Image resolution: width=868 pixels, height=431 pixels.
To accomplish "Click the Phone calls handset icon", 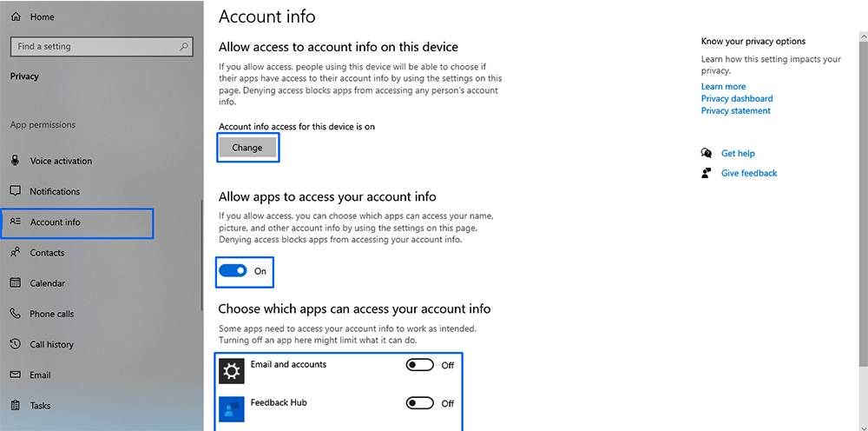I will click(16, 314).
